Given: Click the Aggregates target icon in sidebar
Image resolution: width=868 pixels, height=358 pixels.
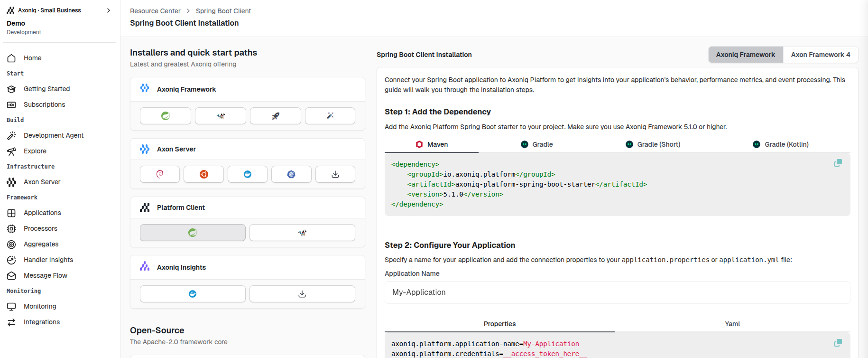Looking at the screenshot, I should pos(11,244).
